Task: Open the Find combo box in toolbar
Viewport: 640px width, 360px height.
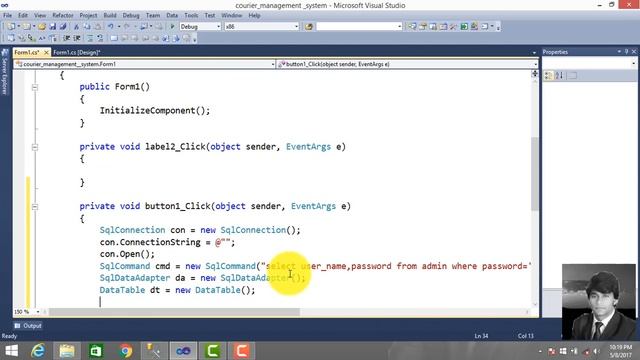Action: (x=359, y=27)
